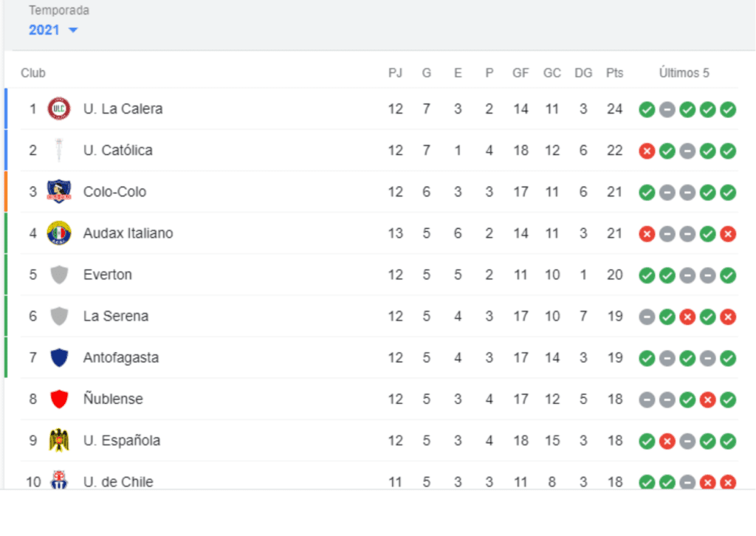Click the Ñublense red shield icon
The width and height of the screenshot is (756, 536).
59,399
